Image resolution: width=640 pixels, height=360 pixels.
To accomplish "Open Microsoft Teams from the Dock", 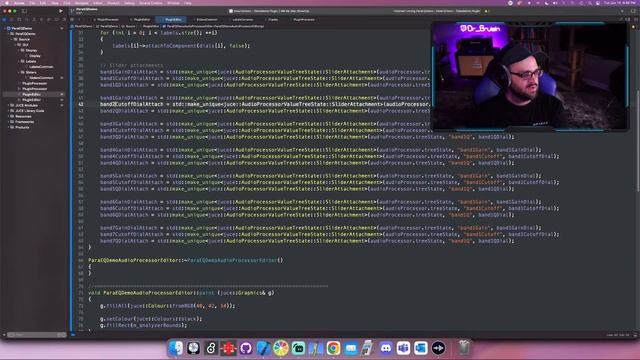I will click(x=403, y=348).
